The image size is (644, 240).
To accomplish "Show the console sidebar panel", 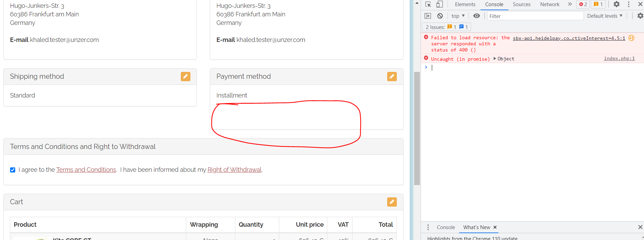I will point(428,16).
